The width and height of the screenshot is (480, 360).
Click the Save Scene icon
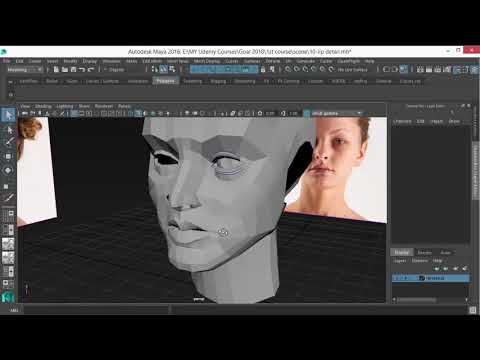point(73,69)
